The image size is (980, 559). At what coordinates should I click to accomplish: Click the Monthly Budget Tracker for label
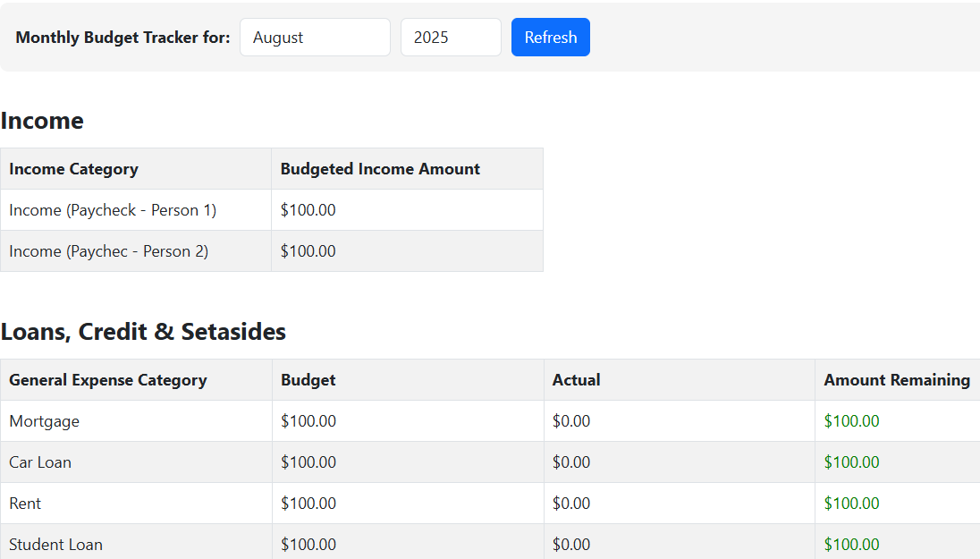pos(122,38)
